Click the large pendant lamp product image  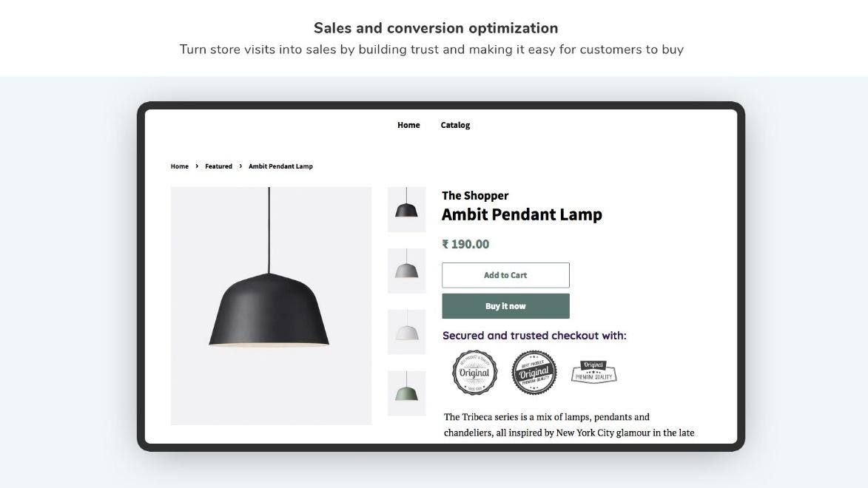coord(272,306)
